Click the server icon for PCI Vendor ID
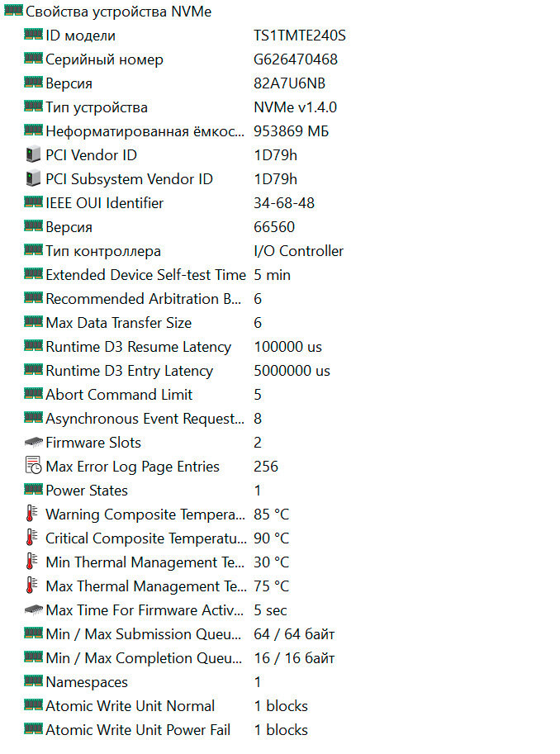 [33, 154]
